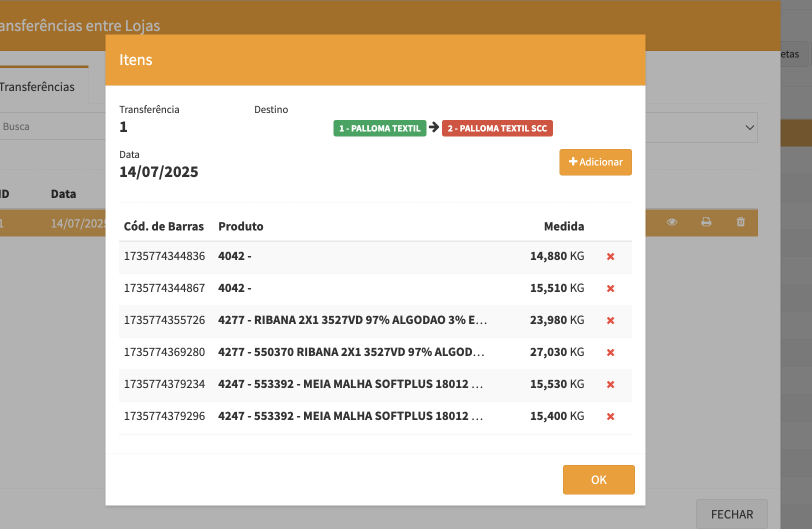Open the dropdown chevron beside search

tap(749, 127)
